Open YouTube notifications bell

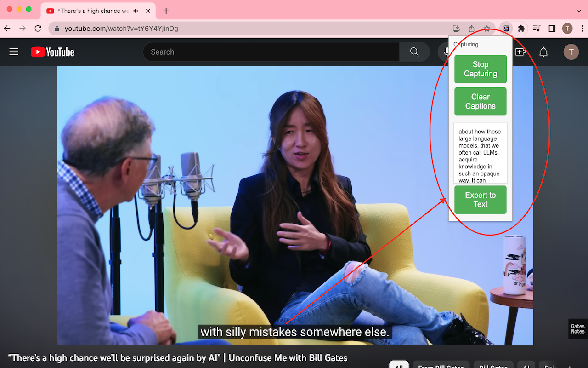(543, 52)
